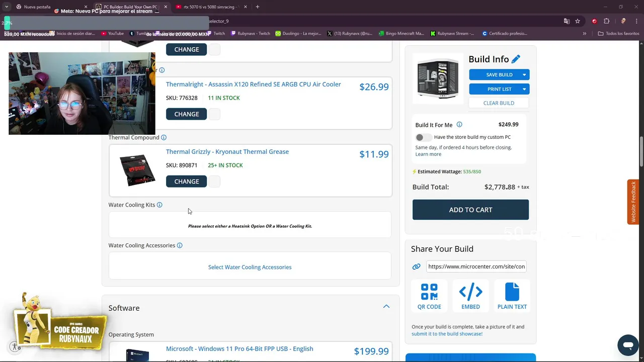Click the PC case thumbnail in Build Info

click(x=438, y=79)
